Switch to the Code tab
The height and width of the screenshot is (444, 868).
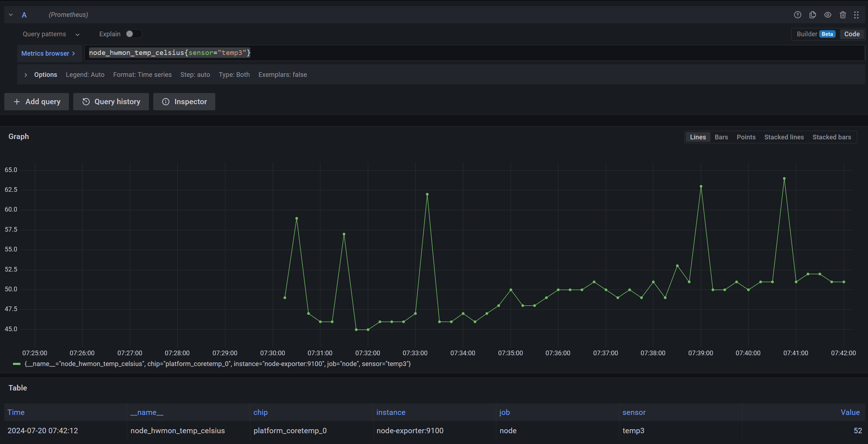pyautogui.click(x=851, y=34)
